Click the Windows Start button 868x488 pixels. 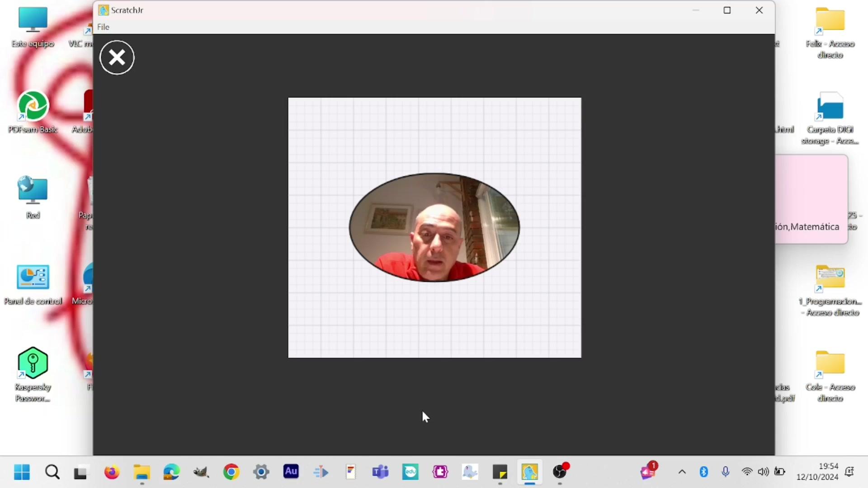(22, 472)
